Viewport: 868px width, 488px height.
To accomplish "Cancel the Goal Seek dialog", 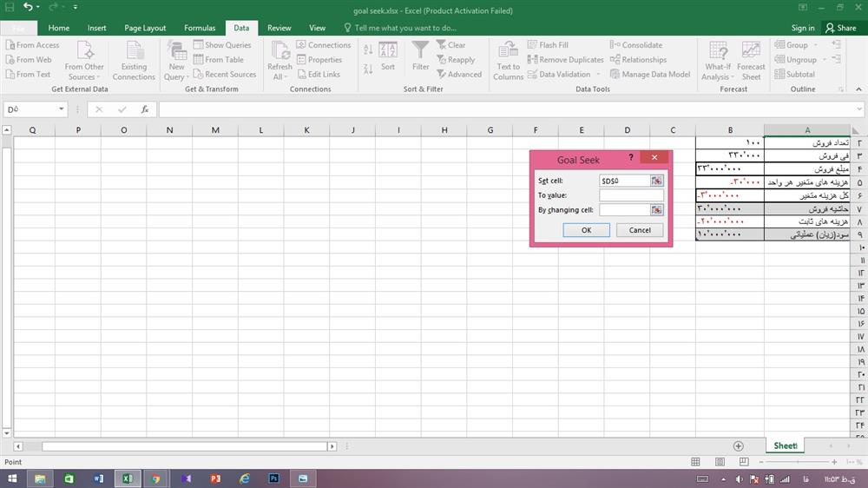I will (x=640, y=230).
